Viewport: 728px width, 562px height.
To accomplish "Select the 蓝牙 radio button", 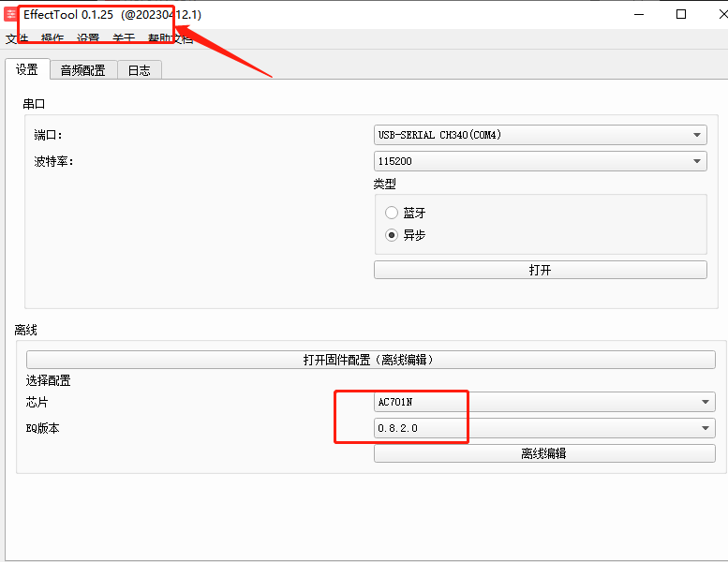I will tap(392, 213).
